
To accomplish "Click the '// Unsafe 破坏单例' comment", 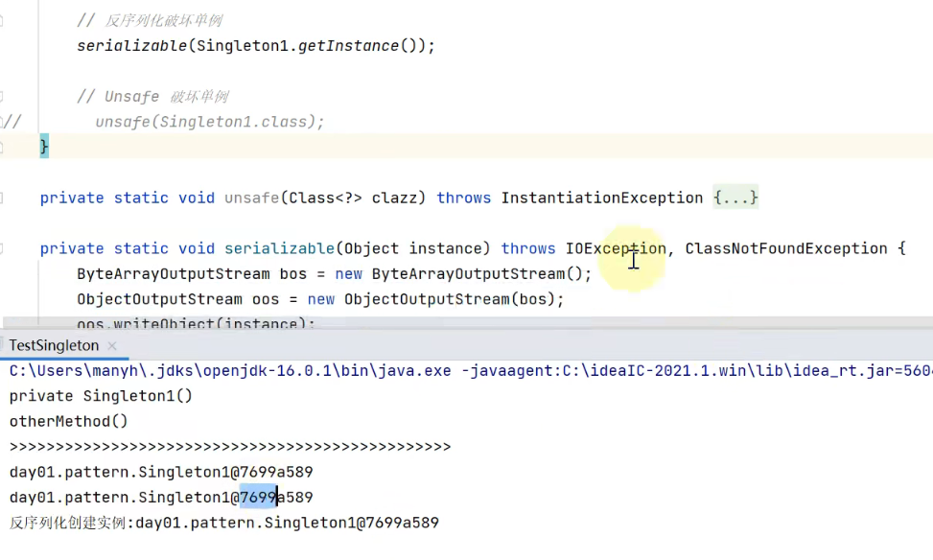I will click(152, 97).
